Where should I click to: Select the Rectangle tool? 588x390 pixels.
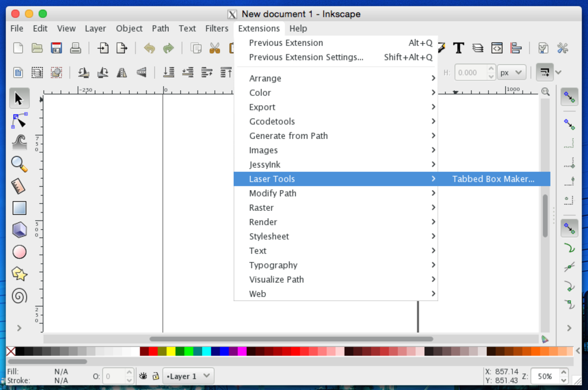19,208
